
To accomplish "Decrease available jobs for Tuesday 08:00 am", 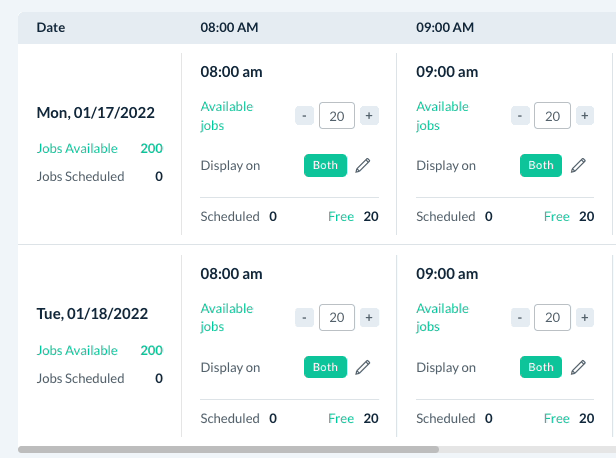I will 304,318.
